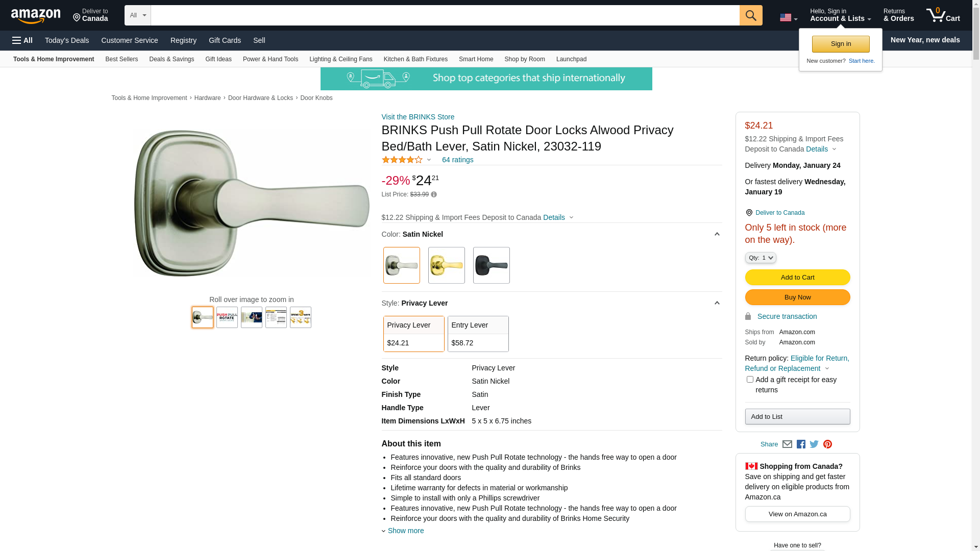Collapse the Color section chevron
Image resolution: width=980 pixels, height=551 pixels.
pyautogui.click(x=717, y=234)
